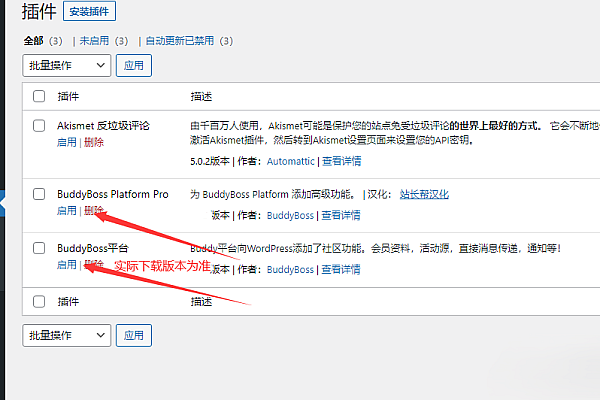Activate BuddyBoss Platform Pro via 启用
This screenshot has height=400, width=600.
tap(67, 211)
